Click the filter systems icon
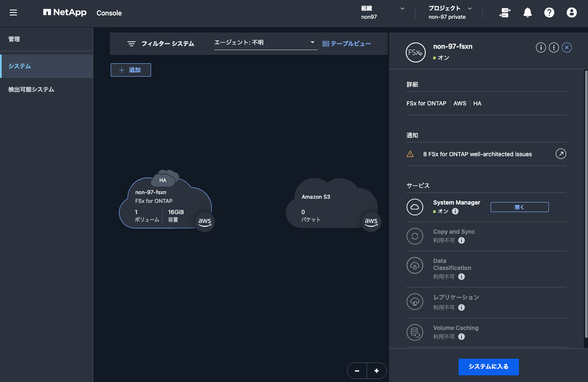The image size is (588, 382). click(131, 44)
